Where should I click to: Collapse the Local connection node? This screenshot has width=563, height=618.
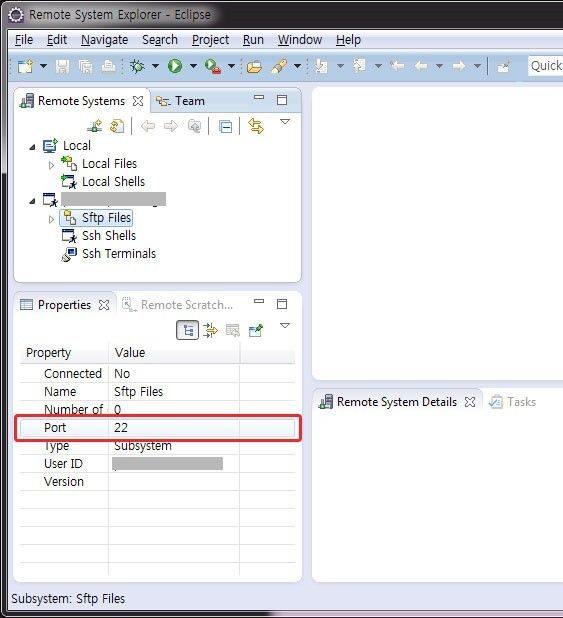pyautogui.click(x=32, y=147)
